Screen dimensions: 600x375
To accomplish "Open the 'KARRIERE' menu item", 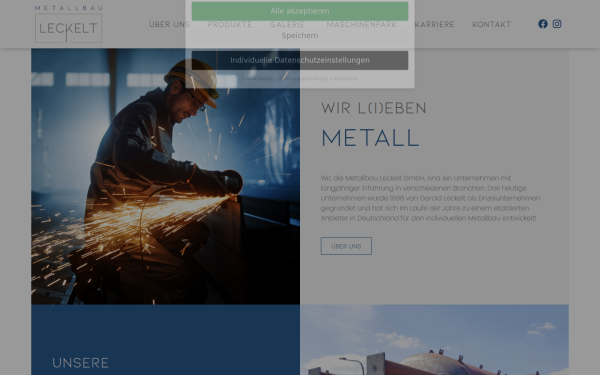I will (434, 24).
